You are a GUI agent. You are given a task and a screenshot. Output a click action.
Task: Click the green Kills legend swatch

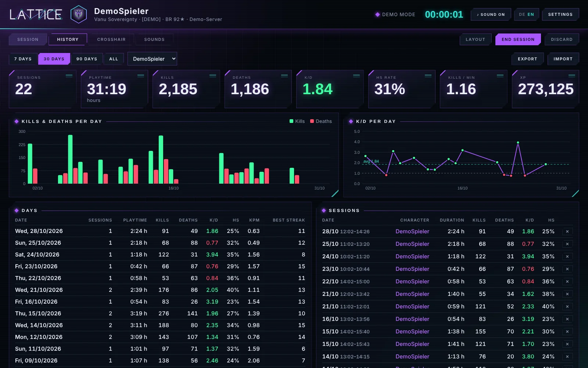click(x=291, y=121)
